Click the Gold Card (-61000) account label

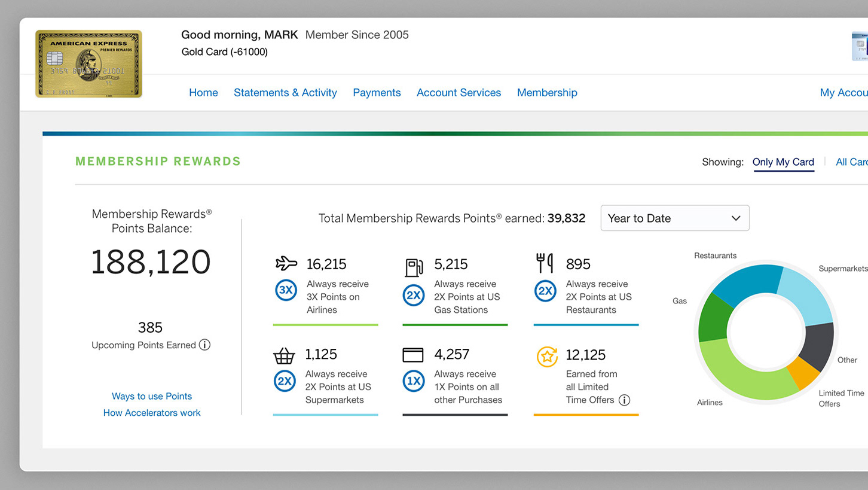pyautogui.click(x=225, y=52)
